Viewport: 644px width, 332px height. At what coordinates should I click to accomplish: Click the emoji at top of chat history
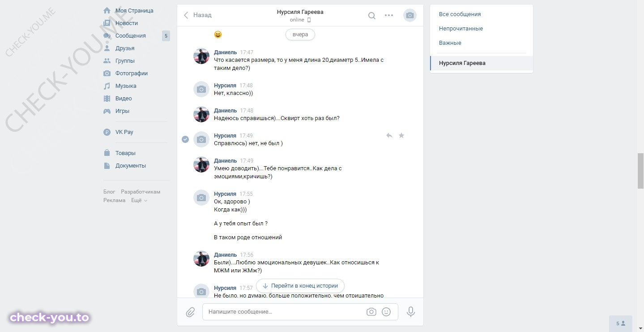tap(218, 34)
